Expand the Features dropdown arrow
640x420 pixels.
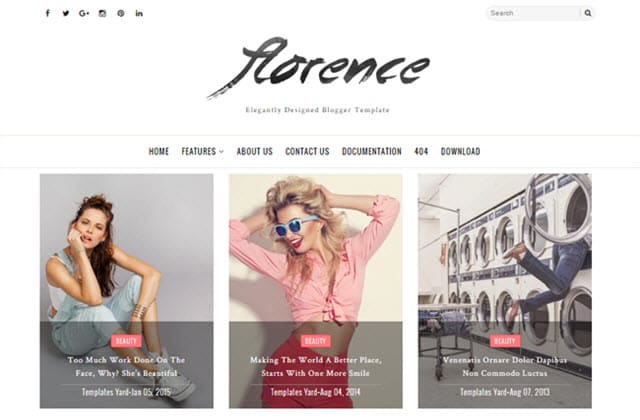pyautogui.click(x=222, y=152)
